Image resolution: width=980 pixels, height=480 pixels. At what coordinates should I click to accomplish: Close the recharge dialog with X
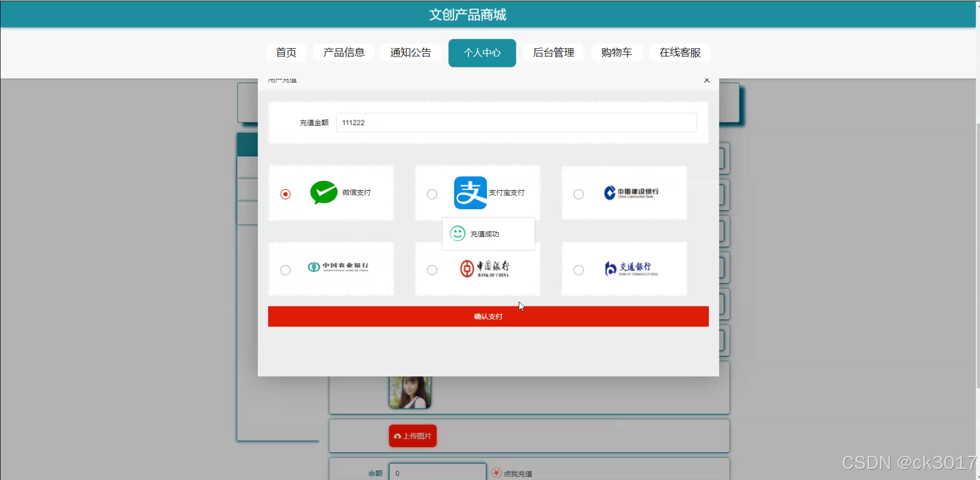click(x=707, y=81)
